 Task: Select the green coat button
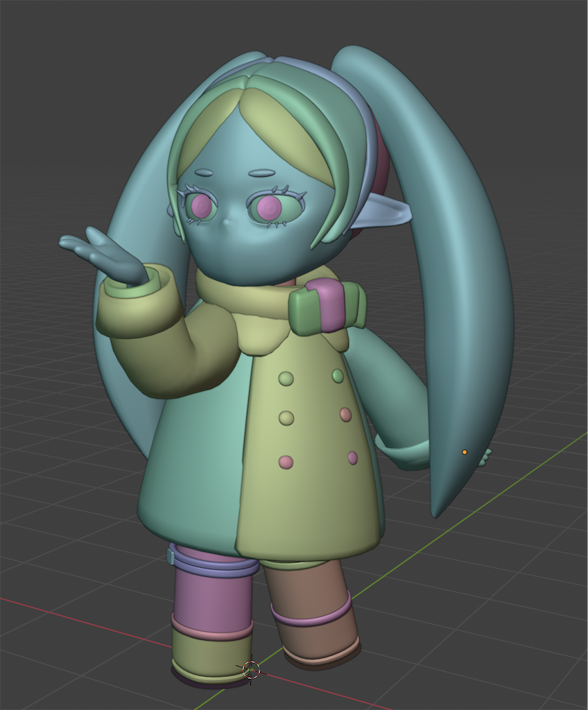(338, 375)
